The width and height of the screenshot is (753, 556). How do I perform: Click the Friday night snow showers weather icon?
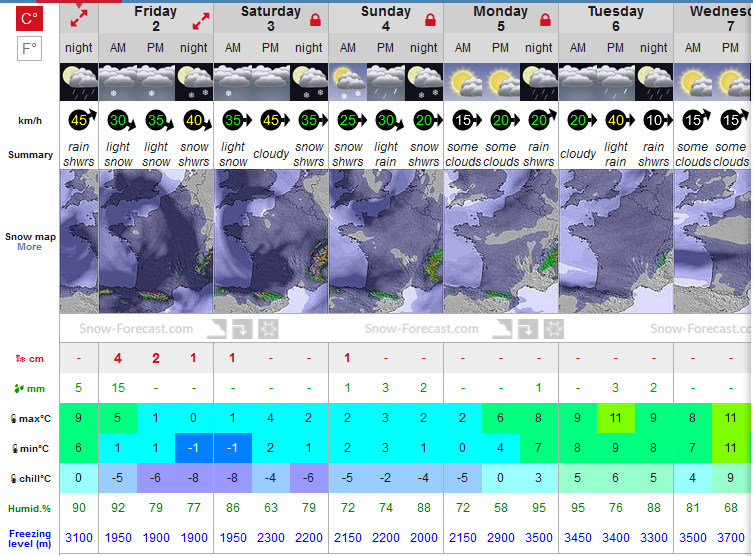pos(194,82)
